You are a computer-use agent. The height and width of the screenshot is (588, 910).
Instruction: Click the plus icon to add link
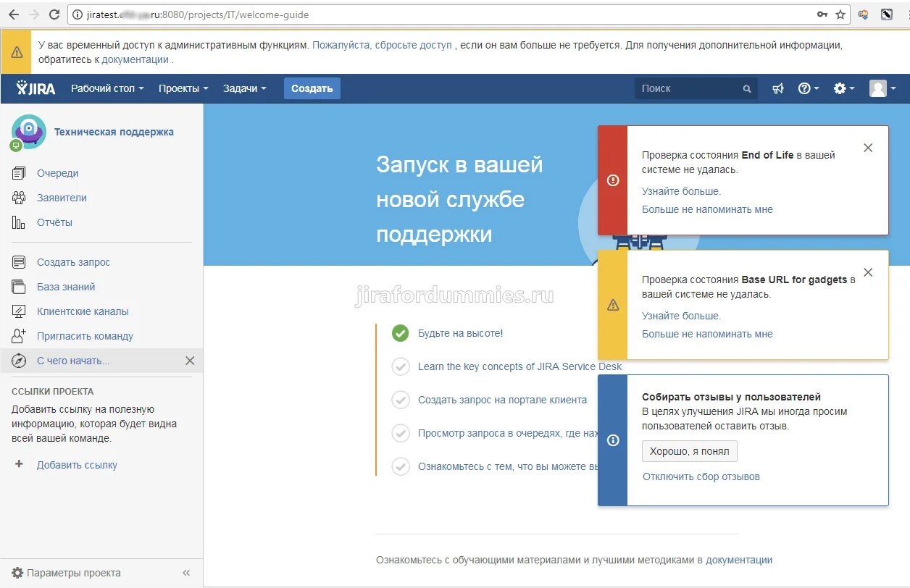click(20, 464)
